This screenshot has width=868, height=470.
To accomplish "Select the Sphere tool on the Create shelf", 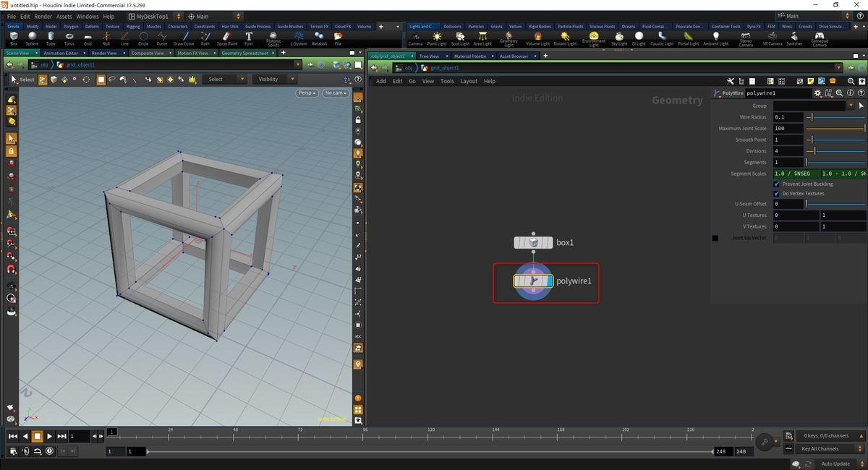I will (x=32, y=38).
